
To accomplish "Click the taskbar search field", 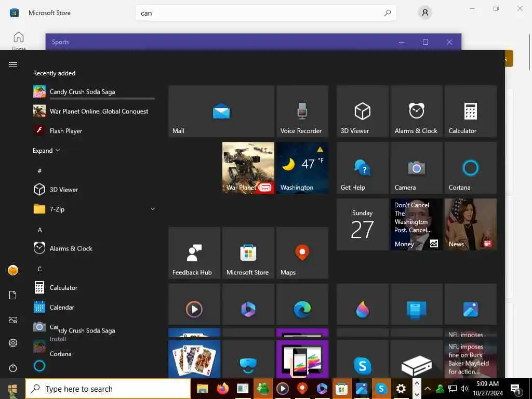I will tap(108, 389).
